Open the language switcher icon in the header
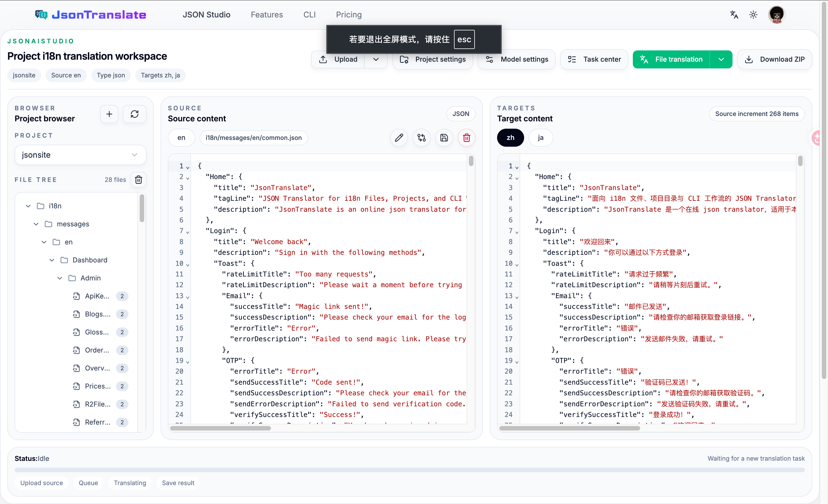The image size is (828, 504). 734,15
